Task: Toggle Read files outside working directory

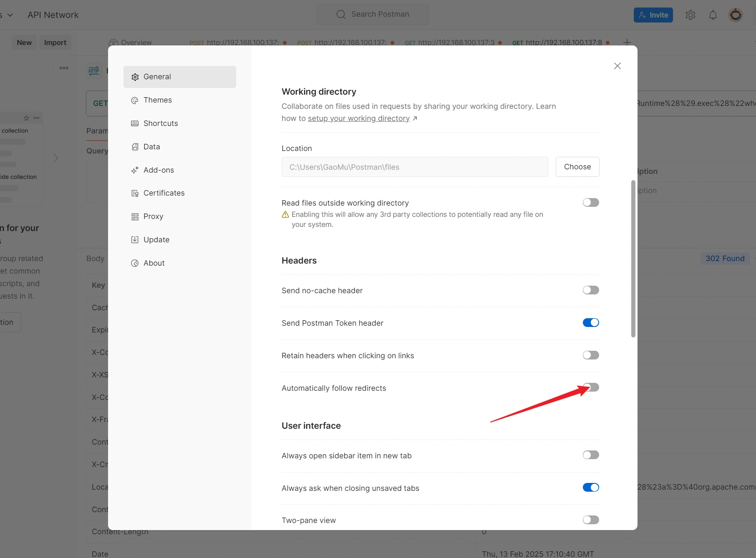Action: click(591, 203)
